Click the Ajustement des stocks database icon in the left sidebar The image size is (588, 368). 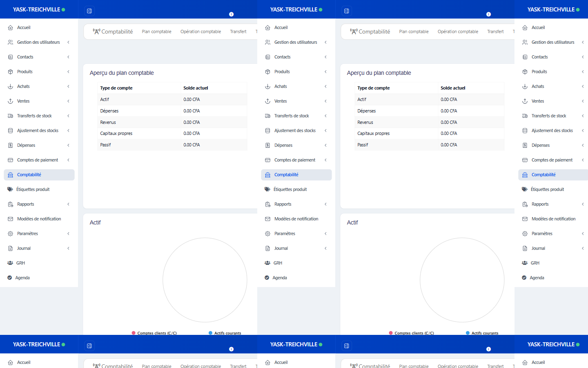point(11,131)
